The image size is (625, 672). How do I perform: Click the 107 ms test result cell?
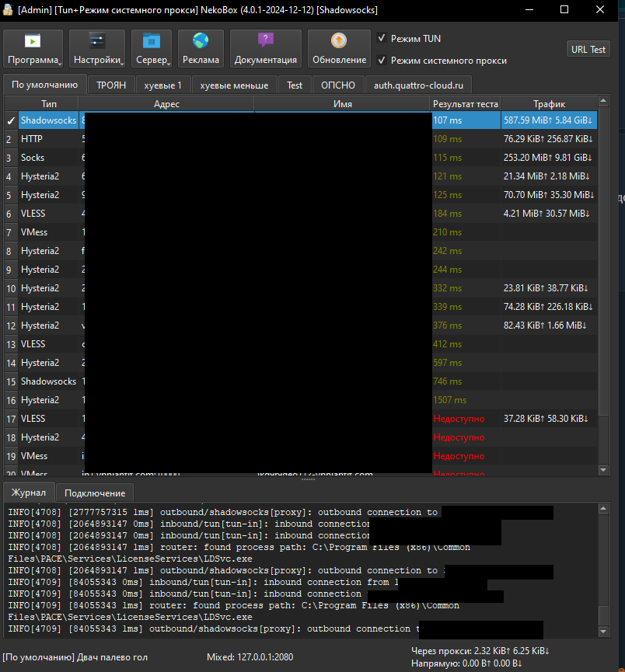coord(466,120)
